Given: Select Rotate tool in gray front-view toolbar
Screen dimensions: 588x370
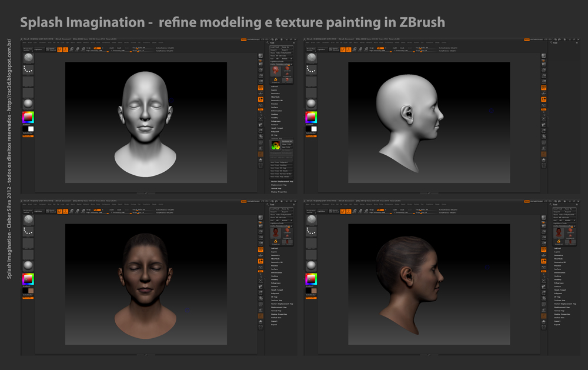Looking at the screenshot, I should [83, 49].
